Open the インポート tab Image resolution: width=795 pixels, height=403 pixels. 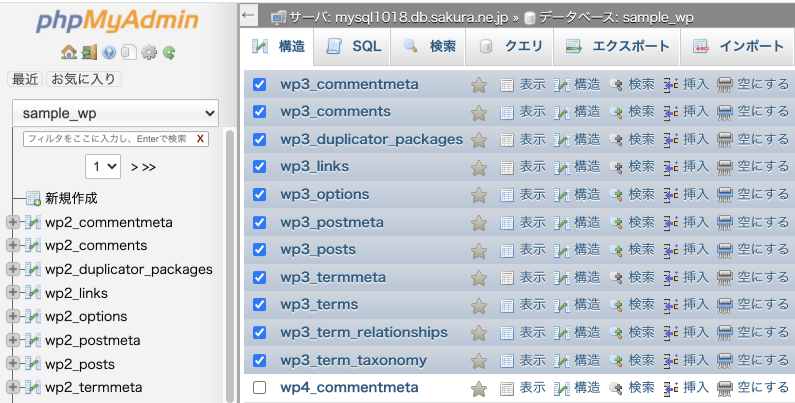pyautogui.click(x=738, y=47)
